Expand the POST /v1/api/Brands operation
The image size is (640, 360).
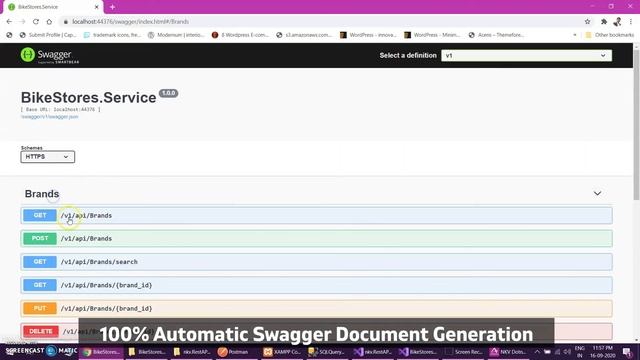pos(317,238)
